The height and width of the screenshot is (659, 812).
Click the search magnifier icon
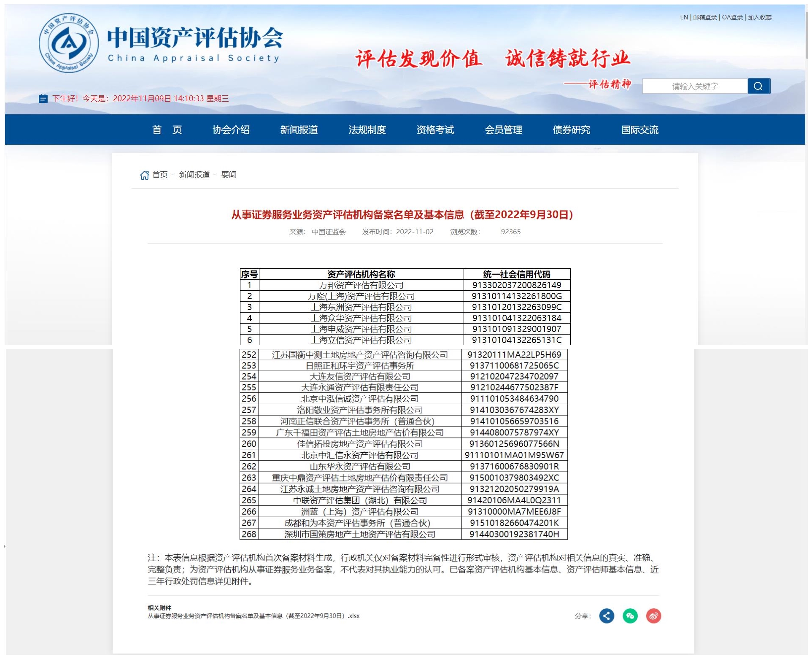(x=759, y=86)
